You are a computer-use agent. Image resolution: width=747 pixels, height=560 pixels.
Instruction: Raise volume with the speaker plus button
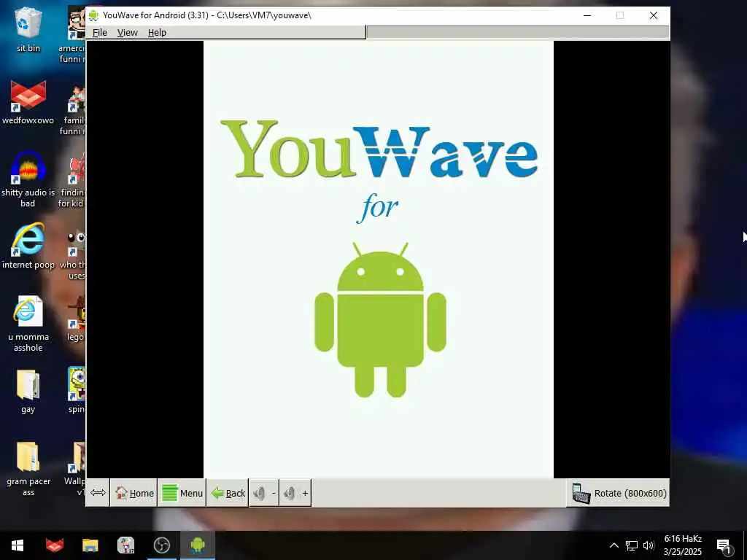tap(295, 493)
